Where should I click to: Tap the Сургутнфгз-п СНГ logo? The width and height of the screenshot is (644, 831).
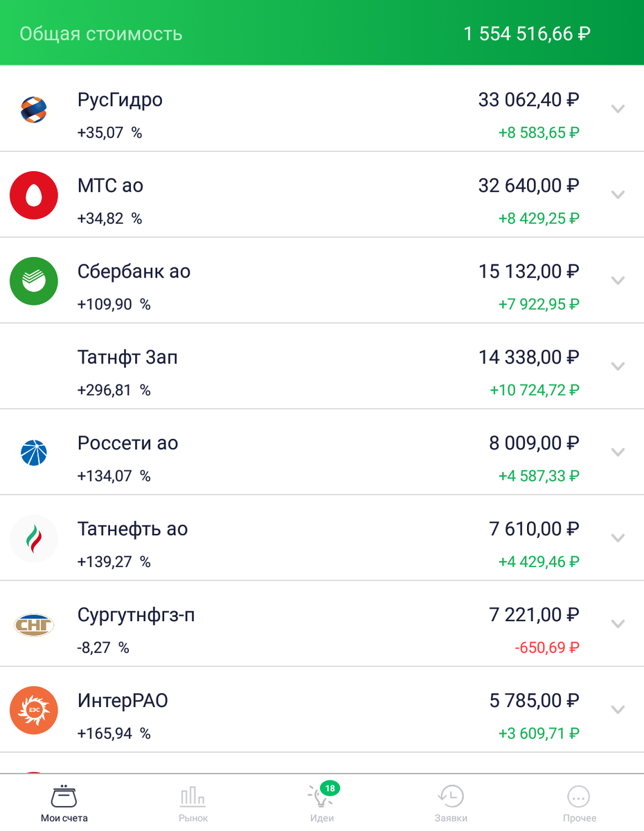pos(33,625)
